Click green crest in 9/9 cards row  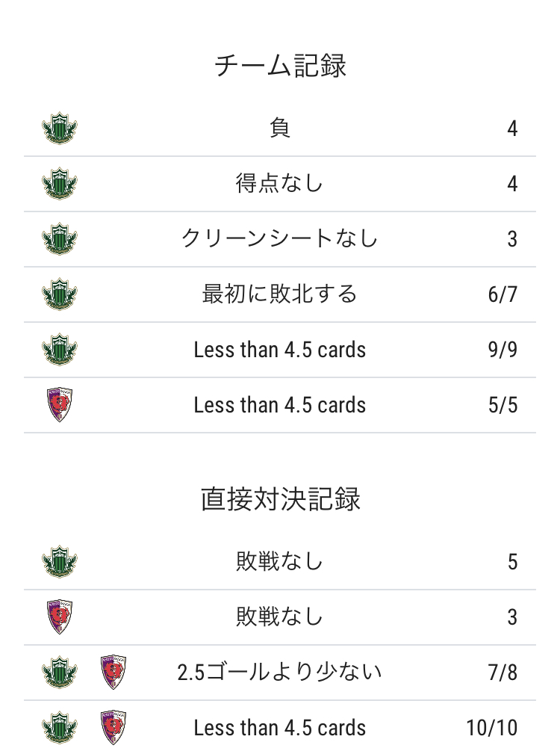60,350
